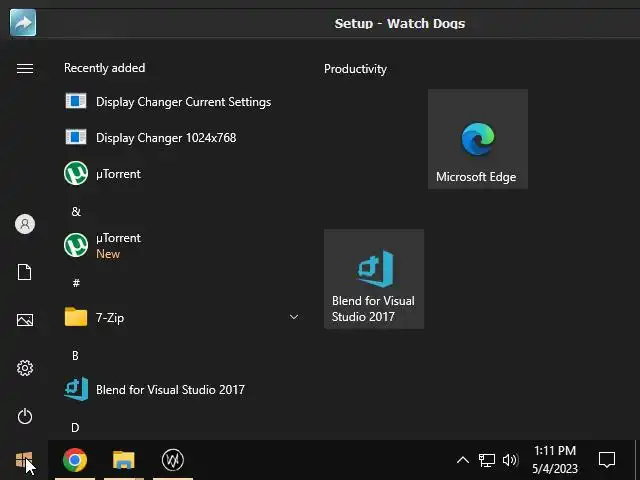Open Pictures via the image icon

[25, 320]
